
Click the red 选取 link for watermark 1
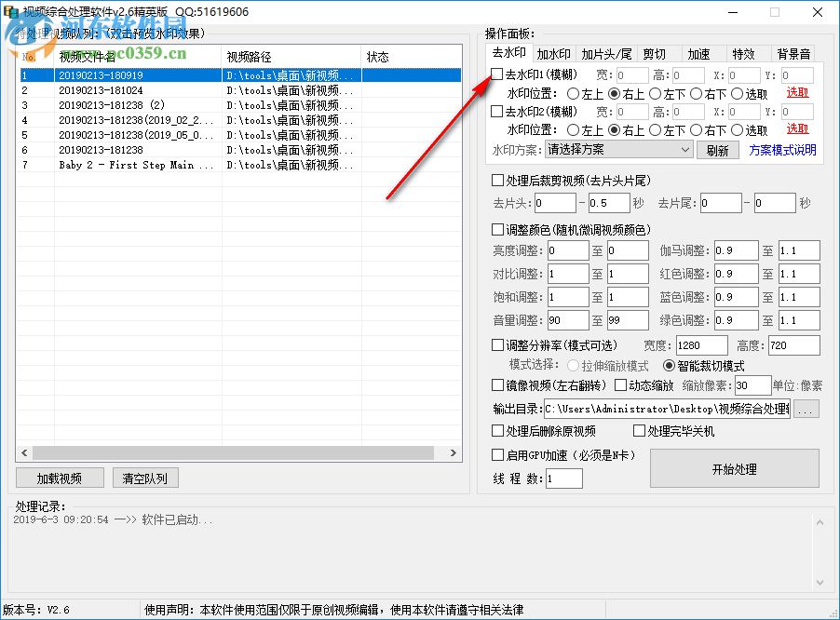pos(799,92)
